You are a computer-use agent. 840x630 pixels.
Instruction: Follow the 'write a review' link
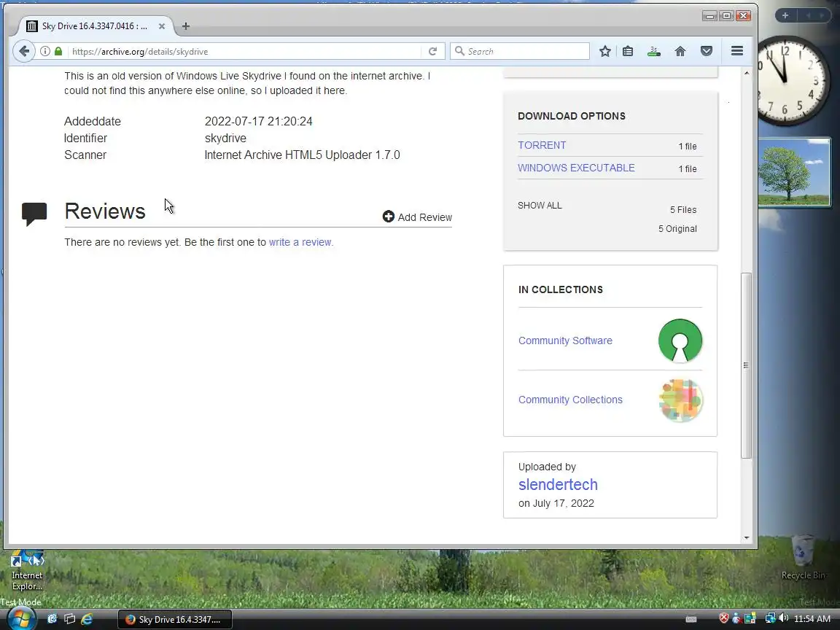click(x=301, y=242)
